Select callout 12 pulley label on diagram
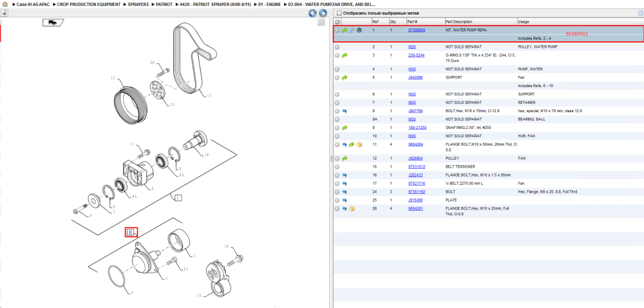The image size is (644, 308). [x=112, y=77]
